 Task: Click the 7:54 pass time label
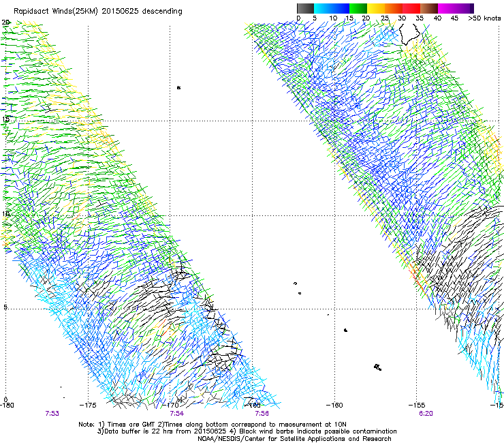(x=177, y=414)
